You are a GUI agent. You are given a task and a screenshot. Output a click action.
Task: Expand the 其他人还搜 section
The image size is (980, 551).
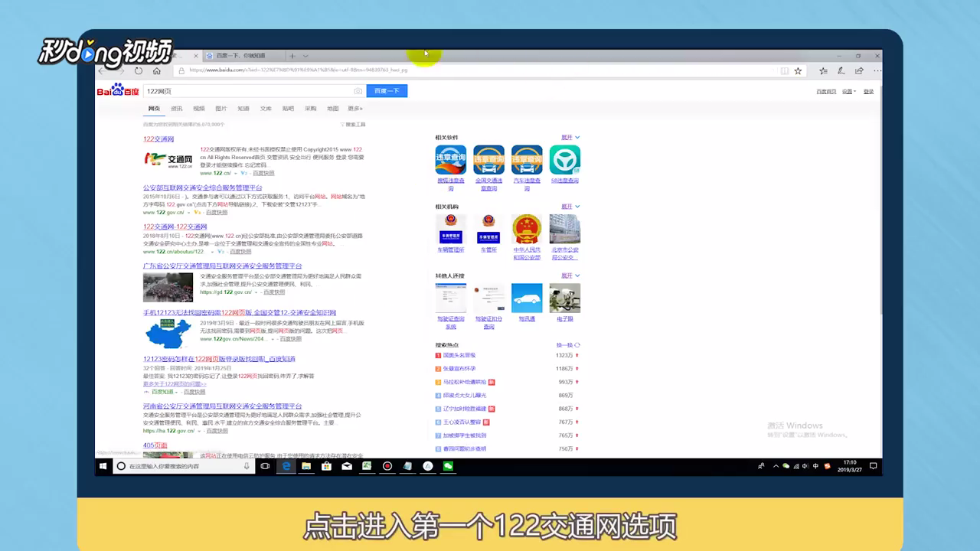(x=570, y=275)
